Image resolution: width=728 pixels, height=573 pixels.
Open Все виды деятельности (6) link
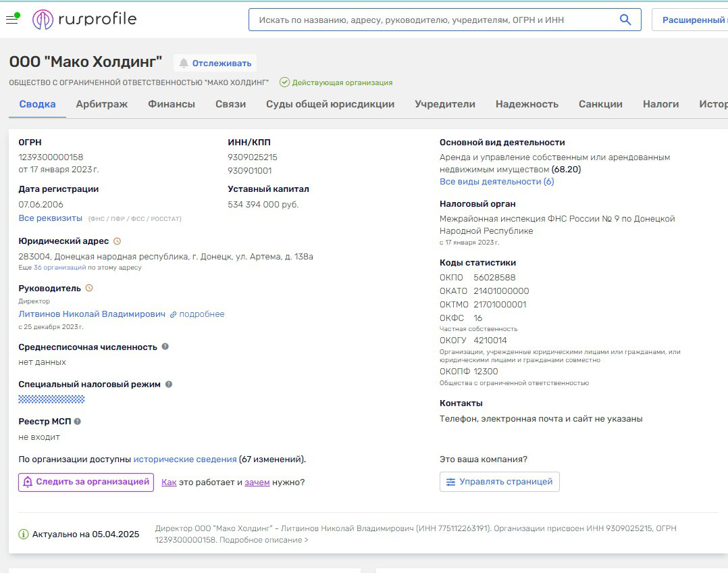pos(497,182)
